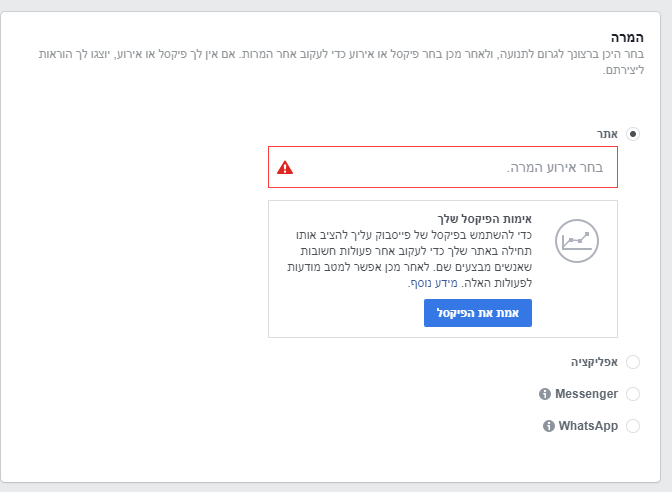Viewport: 672px width, 492px height.
Task: Click the blue אמת את הפיקסל button
Action: (478, 313)
